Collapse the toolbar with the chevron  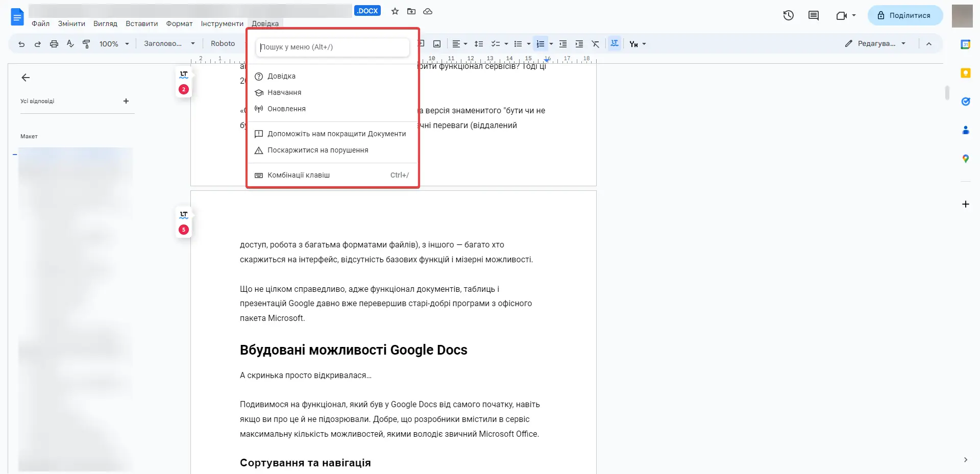[x=929, y=44]
